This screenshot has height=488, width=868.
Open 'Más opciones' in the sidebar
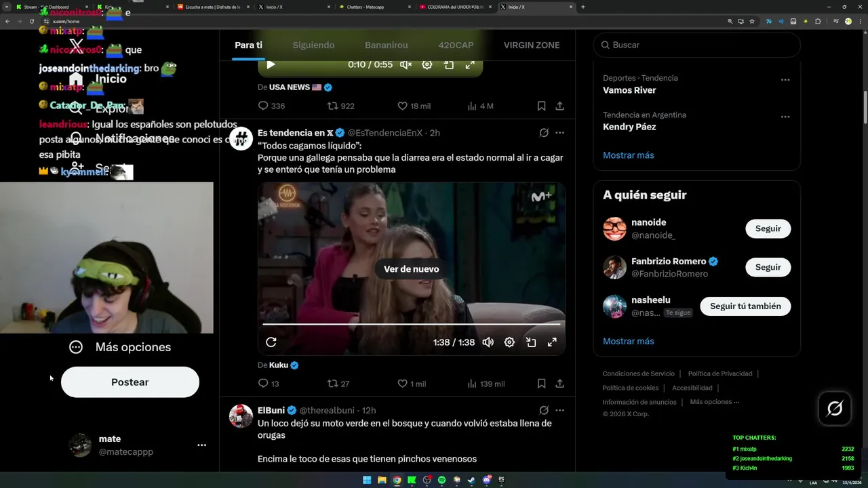click(x=120, y=347)
